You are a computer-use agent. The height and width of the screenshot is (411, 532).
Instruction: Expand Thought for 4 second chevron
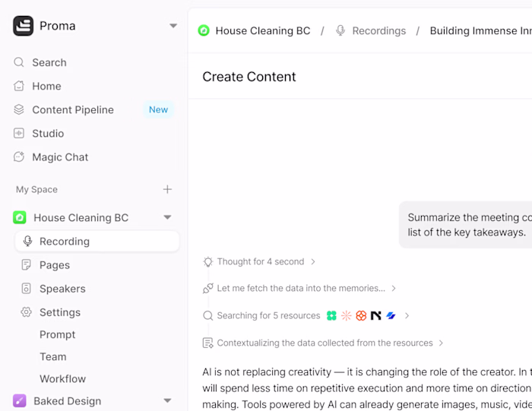point(313,262)
